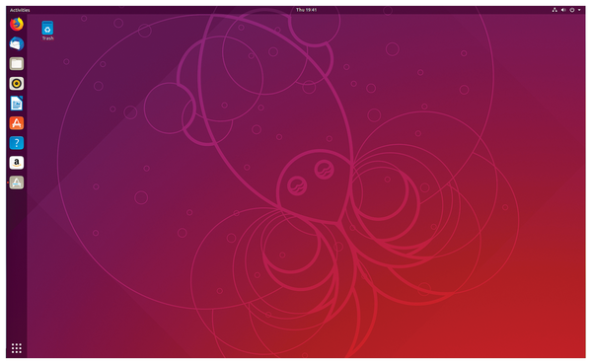592x364 pixels.
Task: Click the network status icon
Action: click(555, 10)
